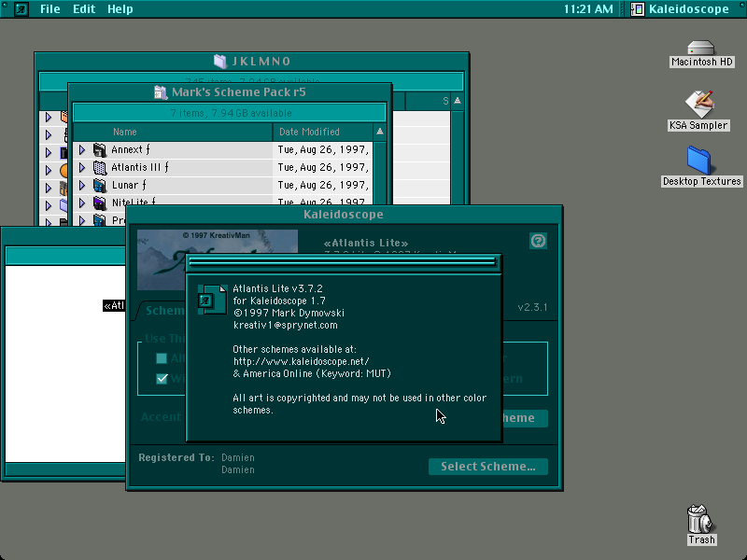Select the Desktop Textures folder icon

[x=698, y=160]
